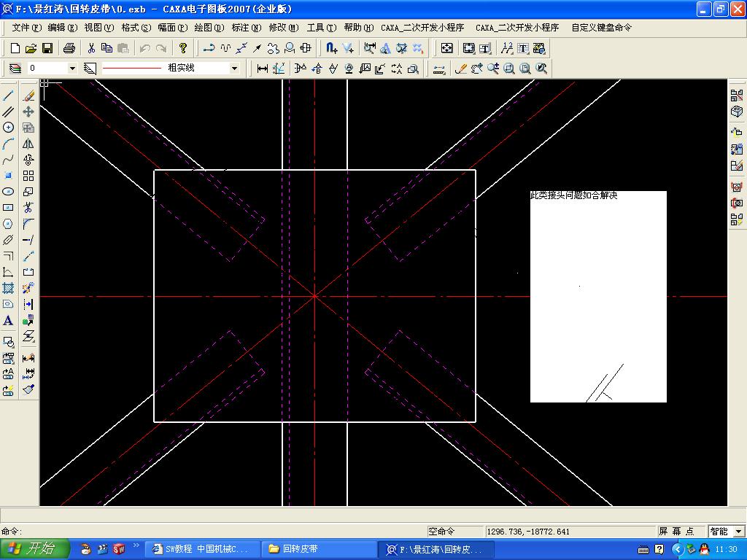Screen dimensions: 747x560
Task: Select the Hatch fill tool
Action: pos(8,288)
